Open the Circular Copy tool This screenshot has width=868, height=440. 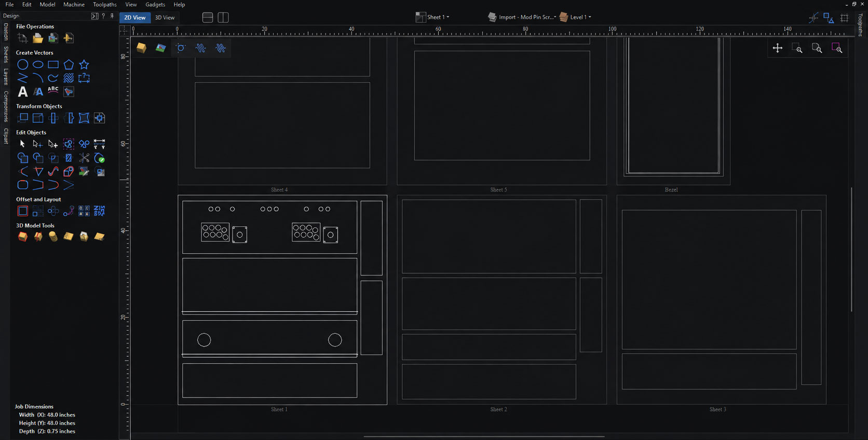53,211
